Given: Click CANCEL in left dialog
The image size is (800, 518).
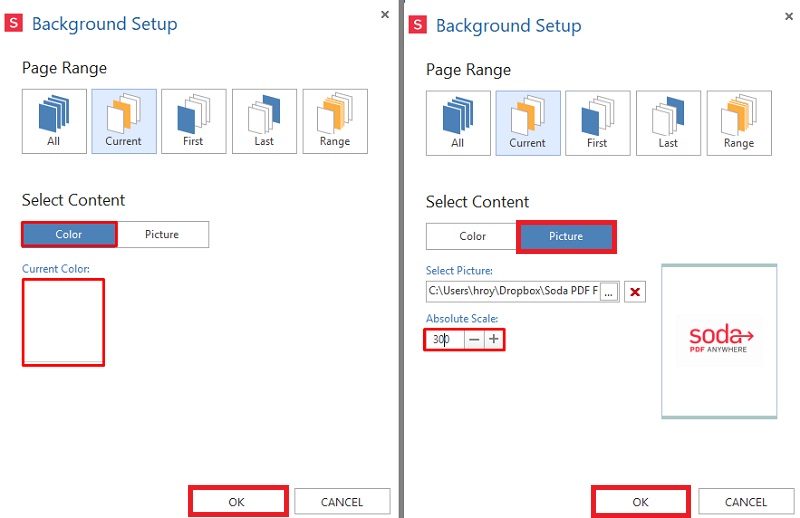Looking at the screenshot, I should pos(342,502).
